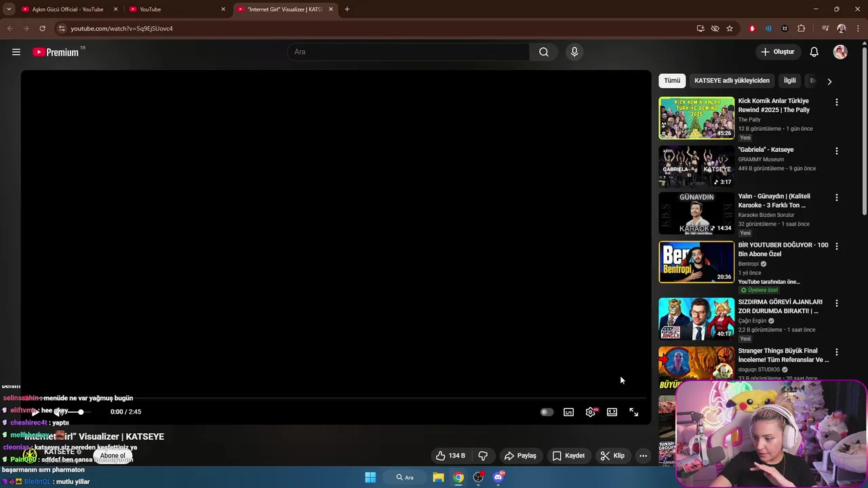This screenshot has height=488, width=868.
Task: Bookmark this page with the star
Action: pos(730,28)
